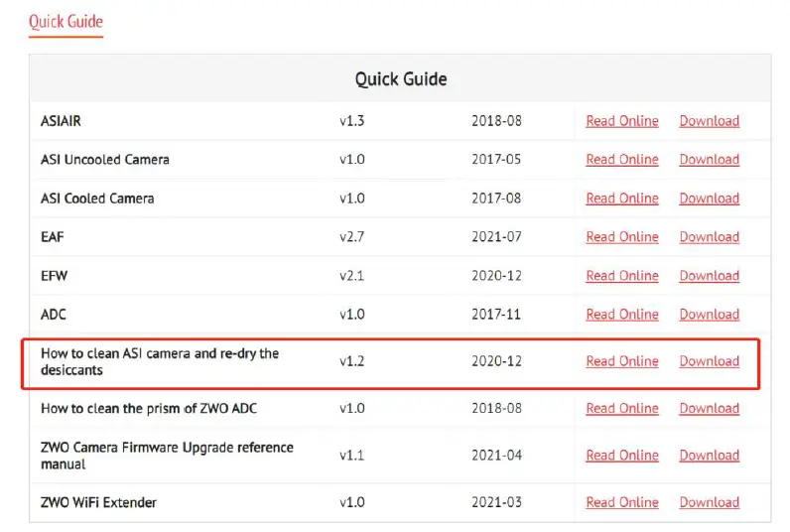This screenshot has height=532, width=790.
Task: Download the EFW v2.1 guide
Action: pyautogui.click(x=709, y=276)
